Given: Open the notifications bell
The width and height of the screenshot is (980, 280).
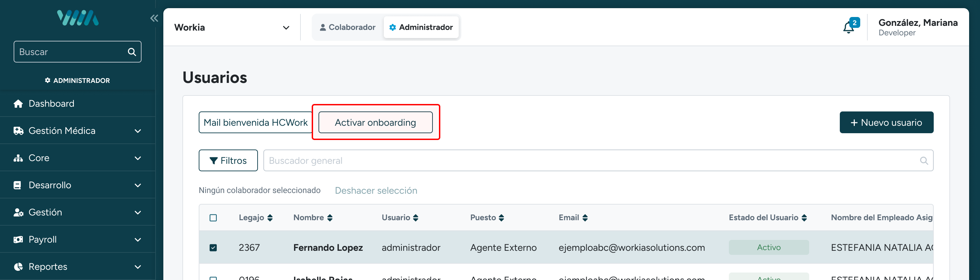Looking at the screenshot, I should click(849, 27).
